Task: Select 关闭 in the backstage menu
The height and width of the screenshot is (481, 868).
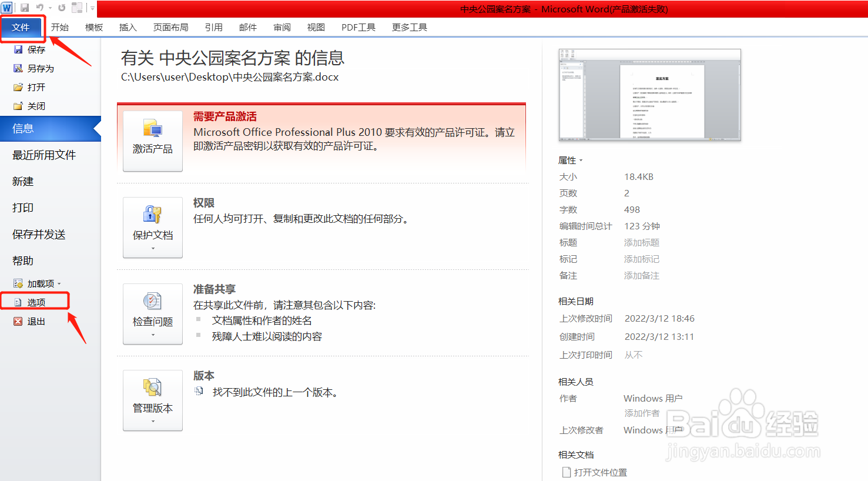Action: click(36, 106)
